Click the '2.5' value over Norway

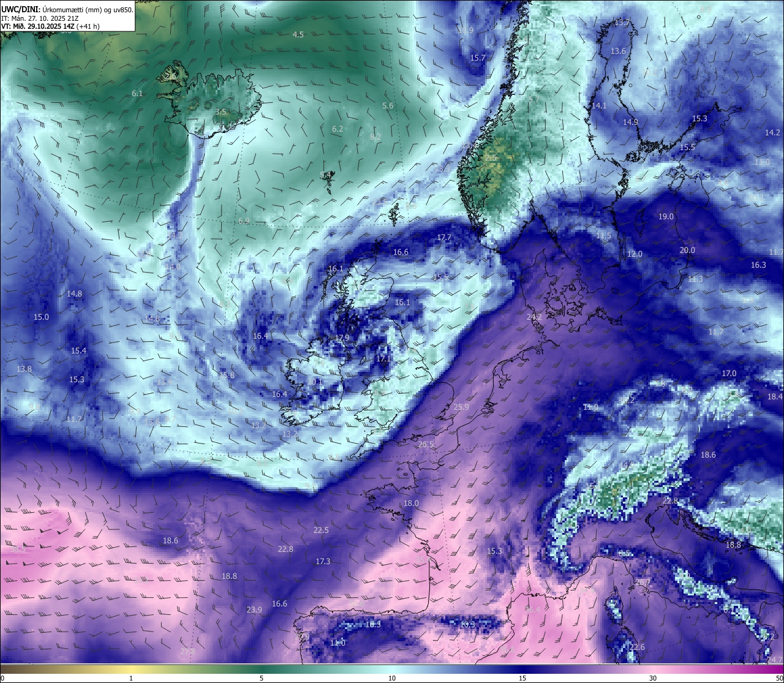pos(491,158)
